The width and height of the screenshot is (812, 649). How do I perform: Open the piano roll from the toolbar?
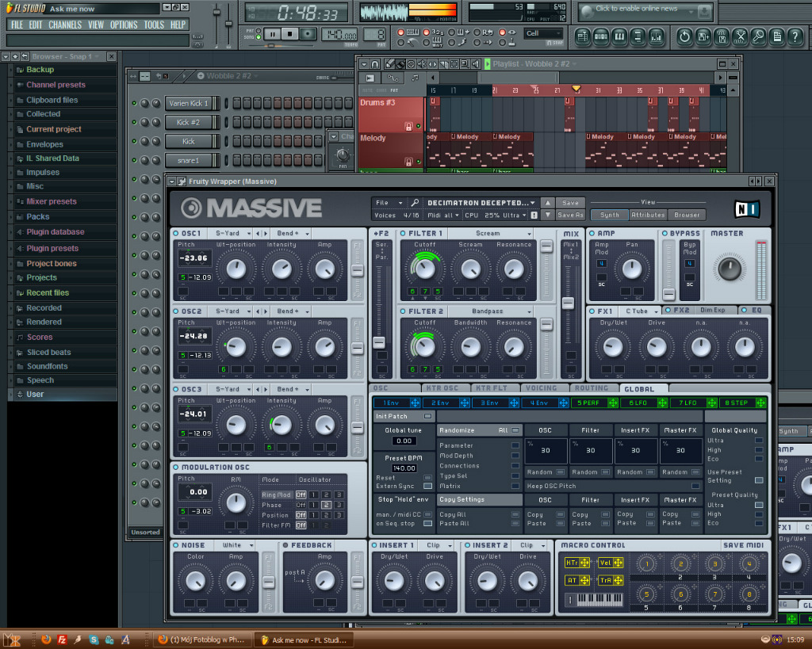(x=619, y=36)
